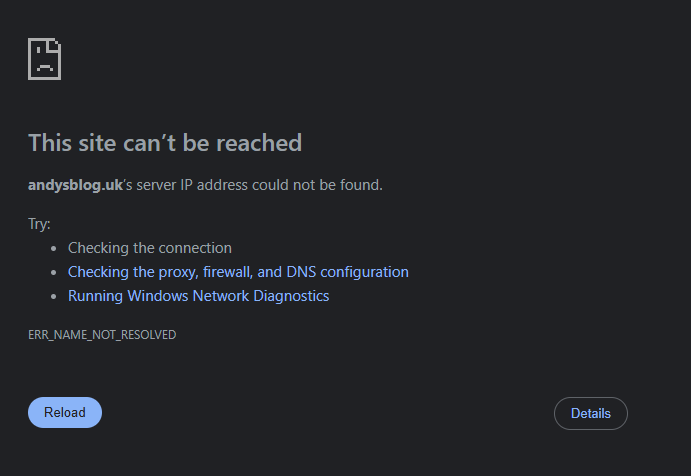This screenshot has height=476, width=691.
Task: Start Running Windows Network Diagnostics link
Action: (198, 296)
